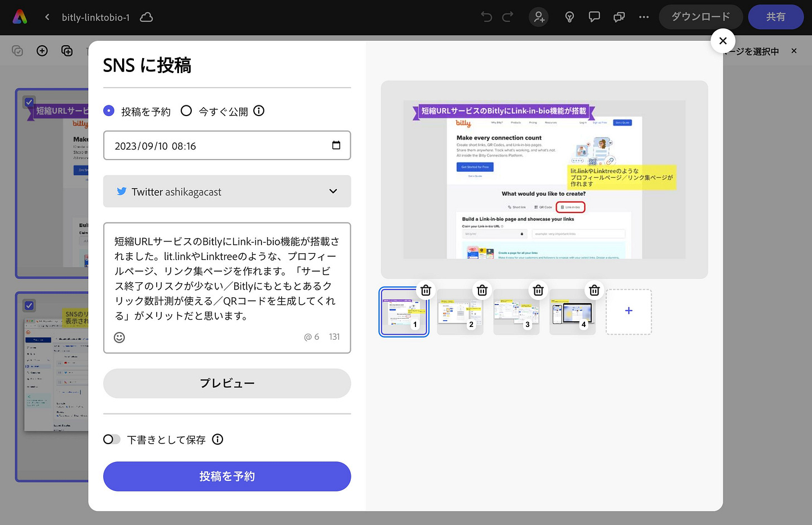Select the 投稿を予約 radio button
The width and height of the screenshot is (812, 525).
[109, 111]
